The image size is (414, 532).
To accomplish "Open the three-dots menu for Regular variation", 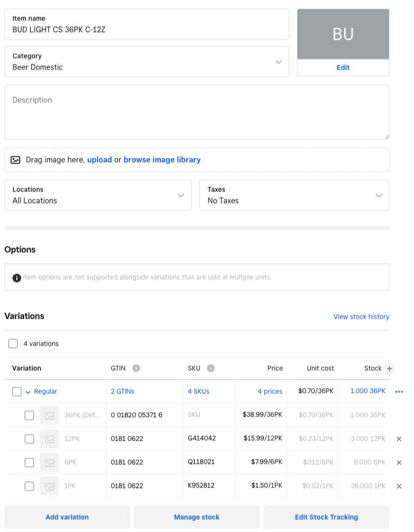I will click(399, 392).
